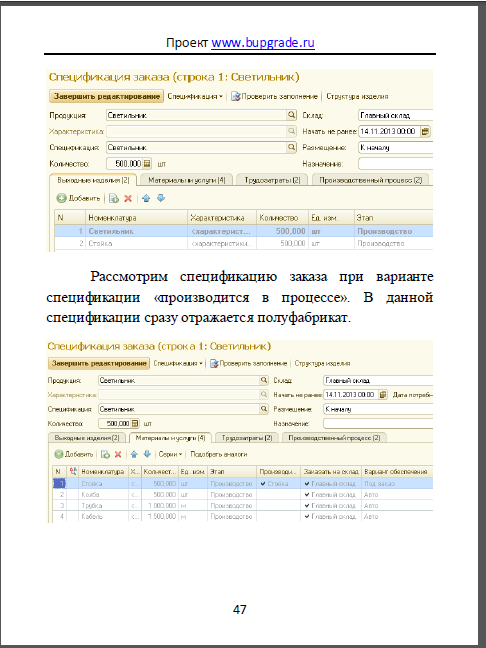Click move down arrow in second screenshot
The image size is (486, 648).
click(147, 454)
